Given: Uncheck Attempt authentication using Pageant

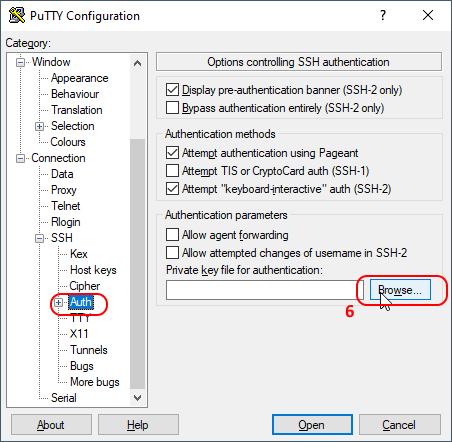Looking at the screenshot, I should point(172,153).
